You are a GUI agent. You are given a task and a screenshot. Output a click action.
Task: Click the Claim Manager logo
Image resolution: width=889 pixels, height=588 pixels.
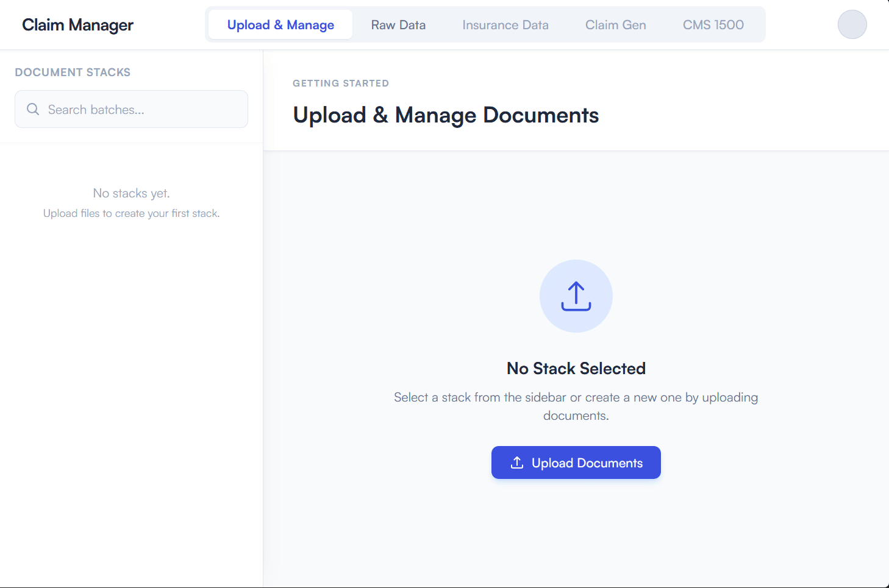click(77, 25)
